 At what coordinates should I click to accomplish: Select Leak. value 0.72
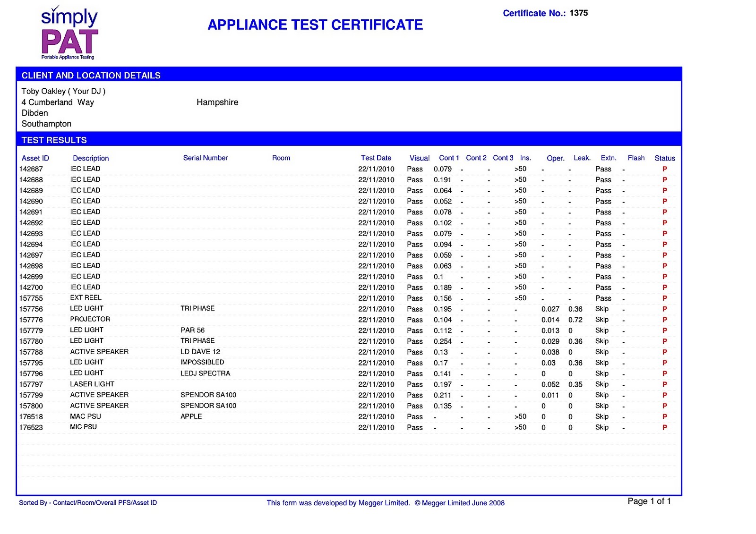(576, 320)
